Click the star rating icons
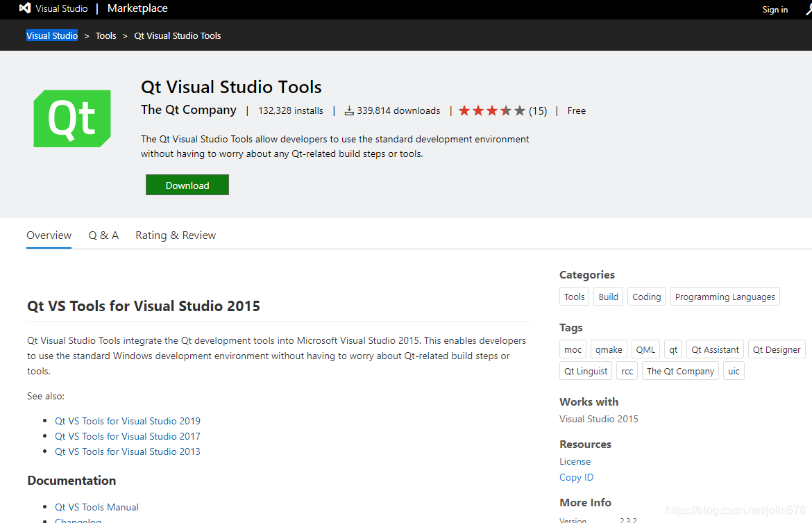The image size is (812, 523). (492, 110)
